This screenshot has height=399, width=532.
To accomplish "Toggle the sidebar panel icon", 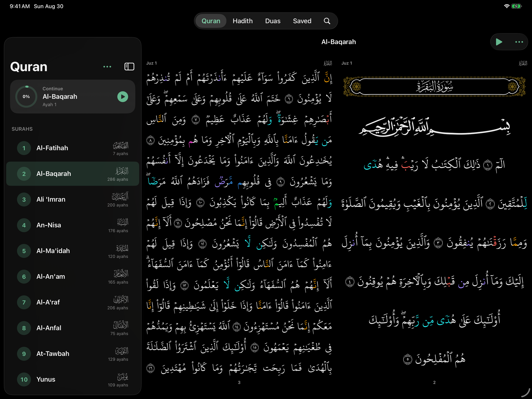I will [129, 66].
